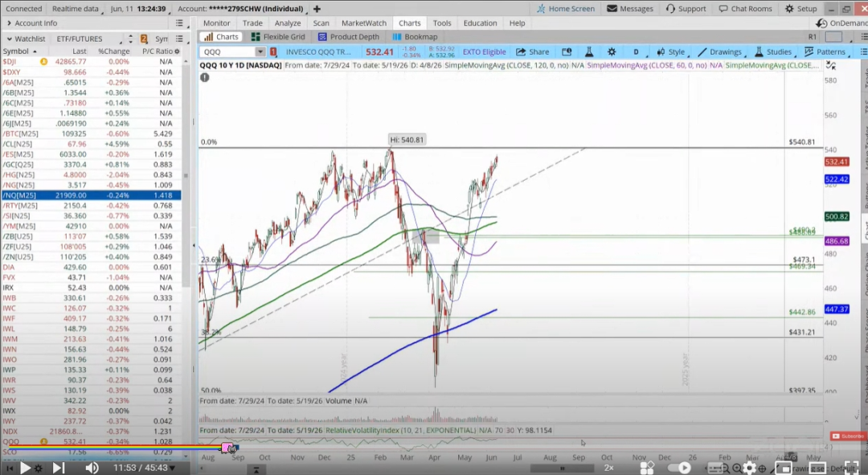The width and height of the screenshot is (868, 475).
Task: Launch OnDemand mode
Action: click(x=841, y=23)
